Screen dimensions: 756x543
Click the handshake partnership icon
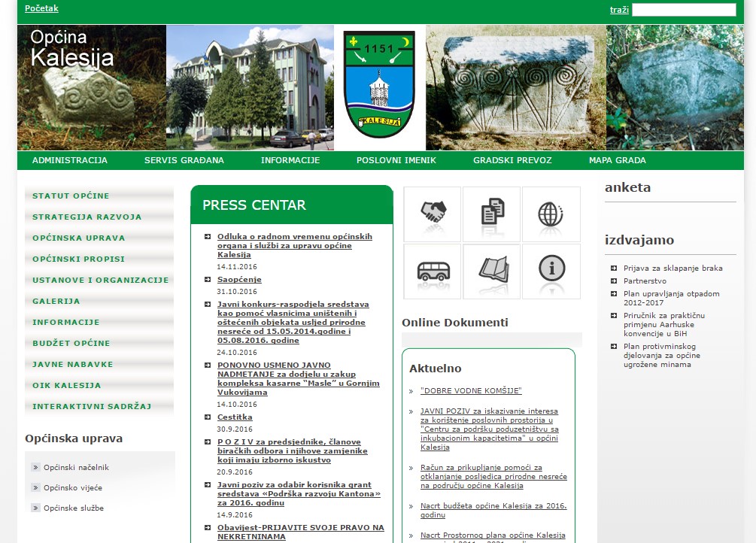tap(432, 214)
